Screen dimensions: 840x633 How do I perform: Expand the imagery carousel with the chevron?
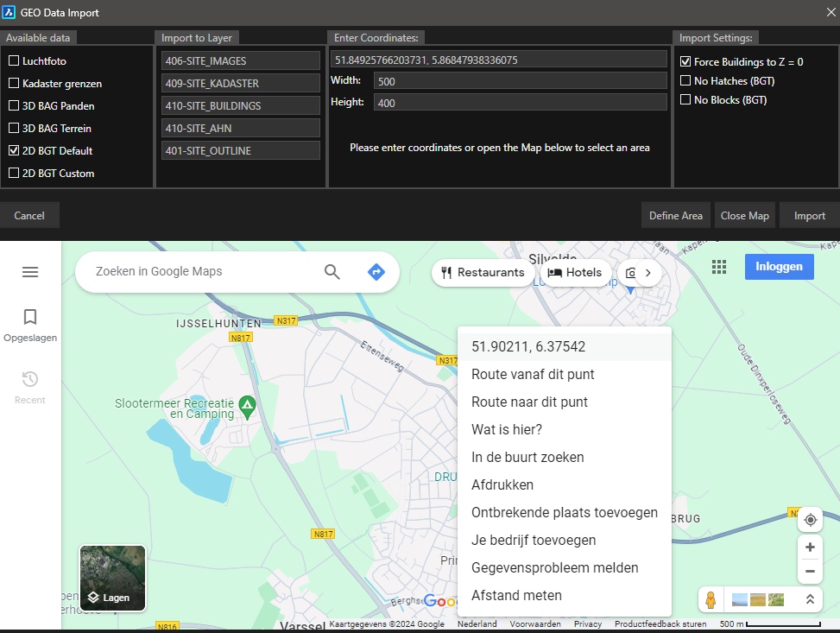click(x=810, y=598)
